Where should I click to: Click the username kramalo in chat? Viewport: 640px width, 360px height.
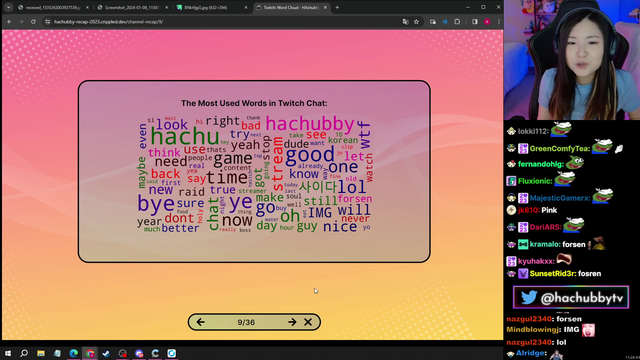point(544,244)
